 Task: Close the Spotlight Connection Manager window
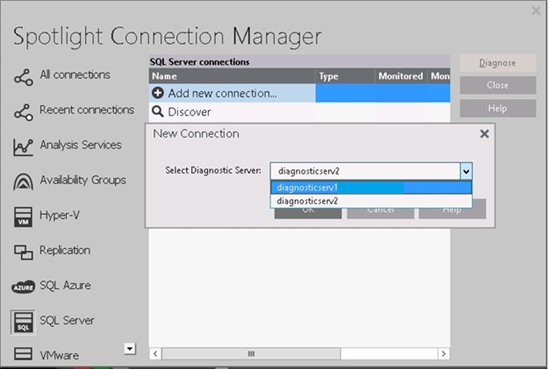point(536,11)
